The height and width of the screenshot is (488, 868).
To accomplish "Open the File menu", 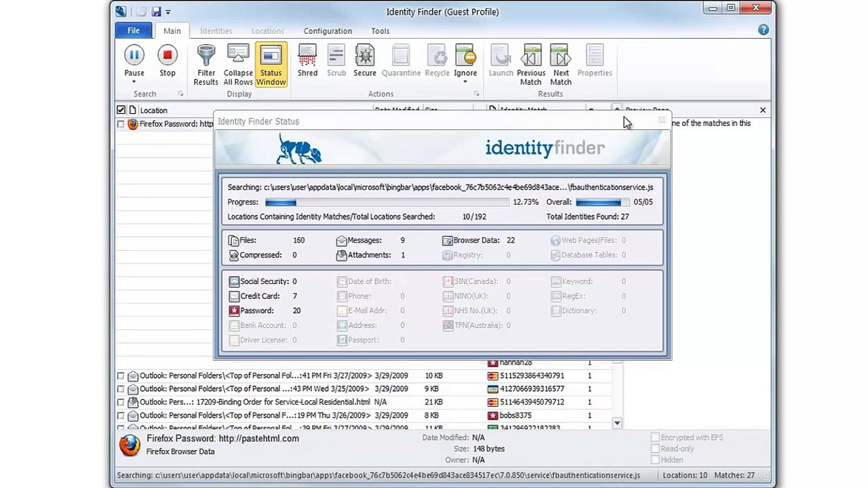I will [x=134, y=30].
